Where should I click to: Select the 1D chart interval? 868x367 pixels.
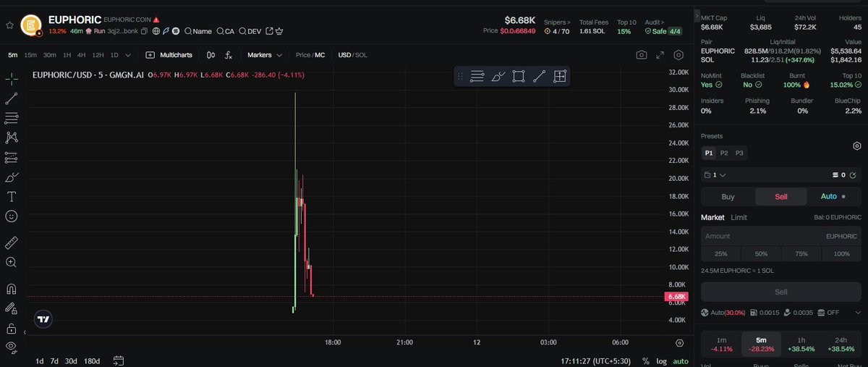tap(114, 55)
